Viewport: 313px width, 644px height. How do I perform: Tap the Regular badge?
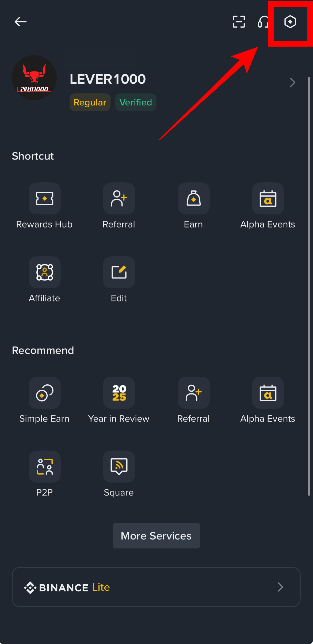[x=90, y=102]
